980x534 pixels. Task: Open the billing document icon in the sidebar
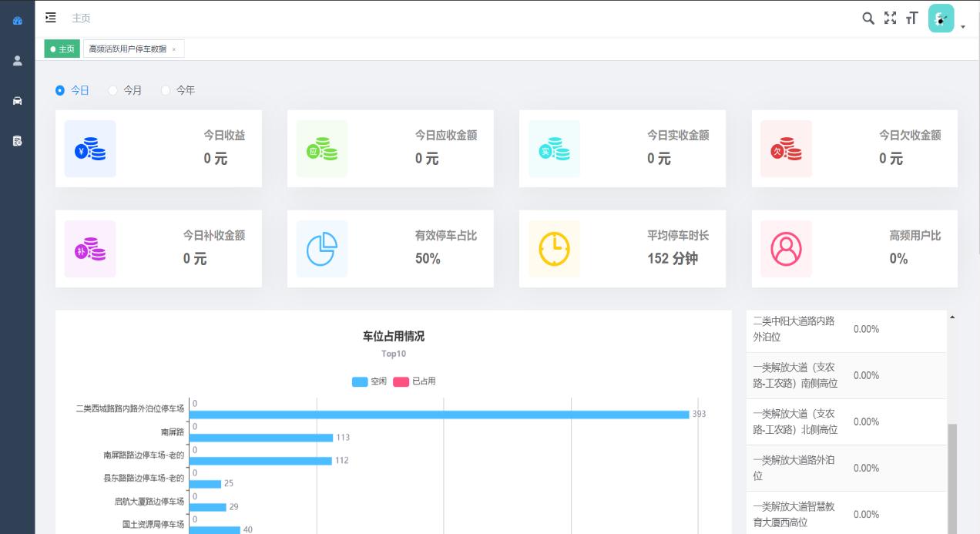(17, 141)
